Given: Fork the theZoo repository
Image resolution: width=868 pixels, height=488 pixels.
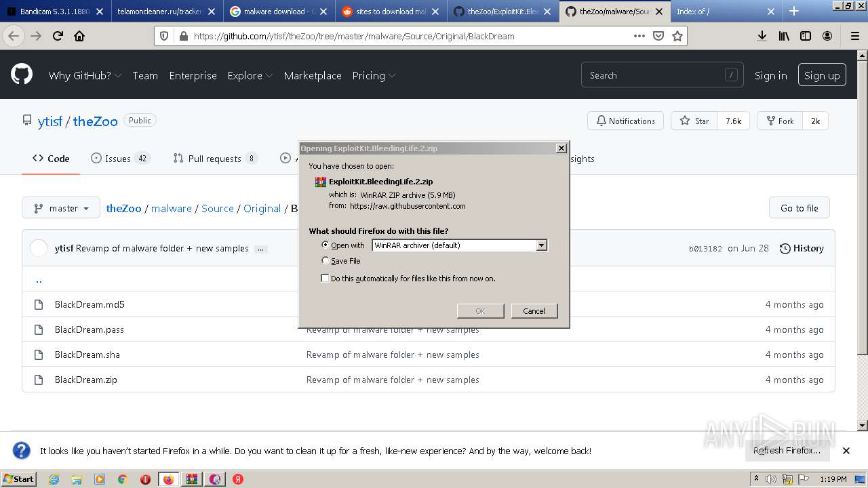Looking at the screenshot, I should (x=780, y=121).
